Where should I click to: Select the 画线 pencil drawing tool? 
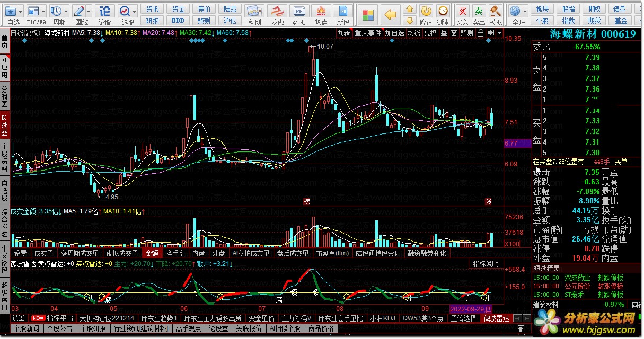pyautogui.click(x=79, y=11)
